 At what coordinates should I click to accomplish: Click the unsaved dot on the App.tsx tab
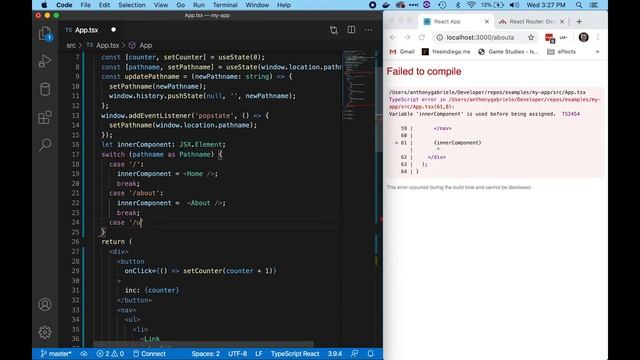[x=113, y=30]
